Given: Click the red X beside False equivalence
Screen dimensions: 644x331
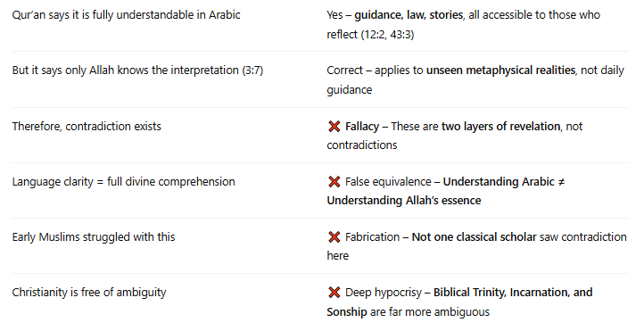Looking at the screenshot, I should 334,181.
